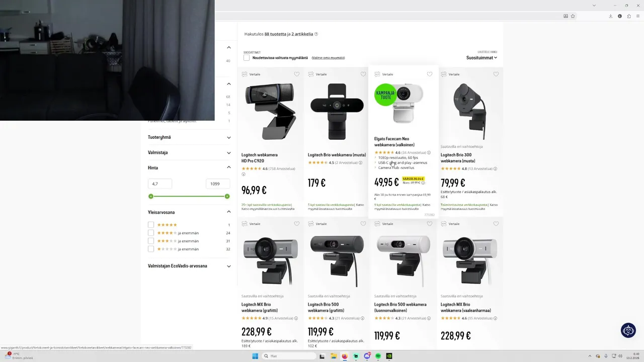Collapse filter section with count 68
The height and width of the screenshot is (362, 644).
228,84
